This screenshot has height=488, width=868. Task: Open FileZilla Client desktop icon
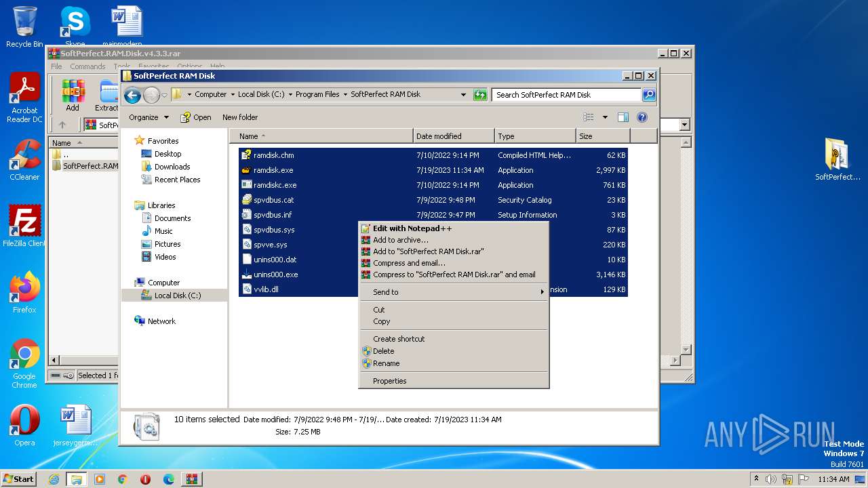coord(24,226)
